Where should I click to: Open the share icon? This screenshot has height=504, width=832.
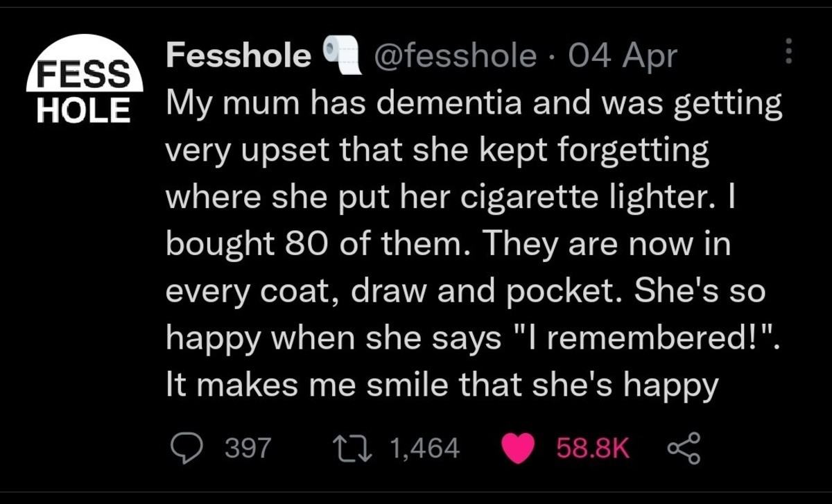(684, 449)
